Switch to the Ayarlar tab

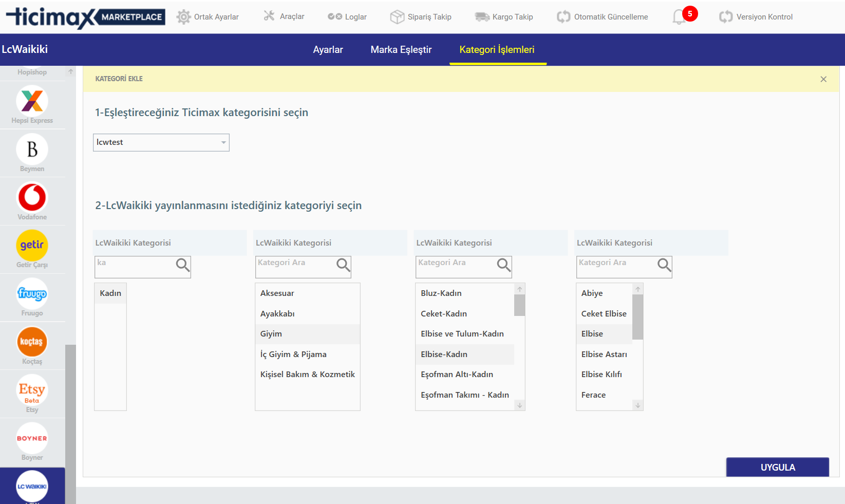pos(328,50)
